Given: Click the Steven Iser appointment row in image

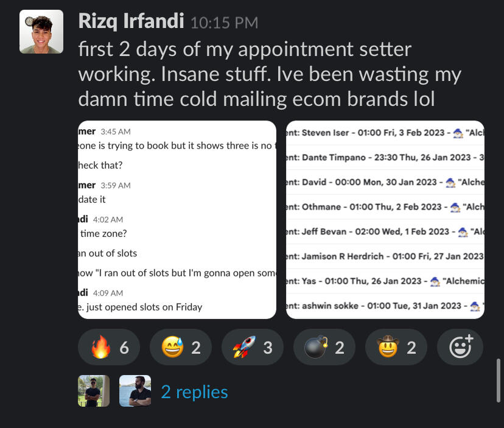Looking at the screenshot, I should coord(385,133).
